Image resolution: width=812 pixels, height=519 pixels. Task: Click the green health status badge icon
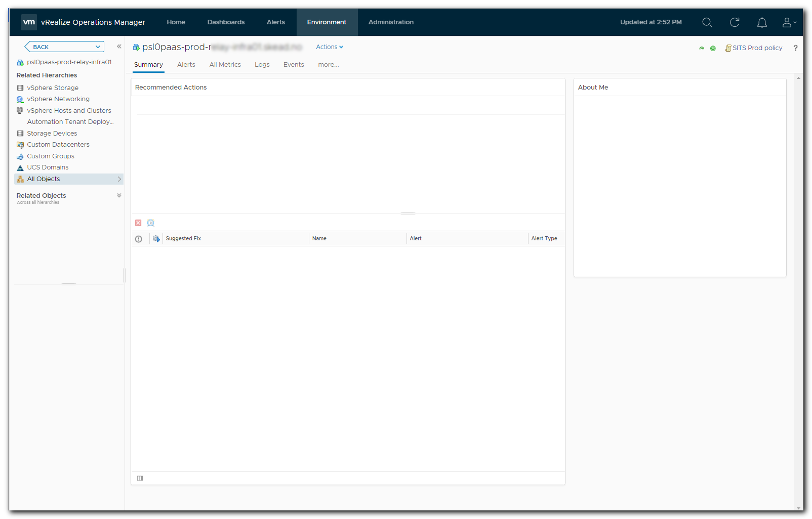tap(713, 48)
